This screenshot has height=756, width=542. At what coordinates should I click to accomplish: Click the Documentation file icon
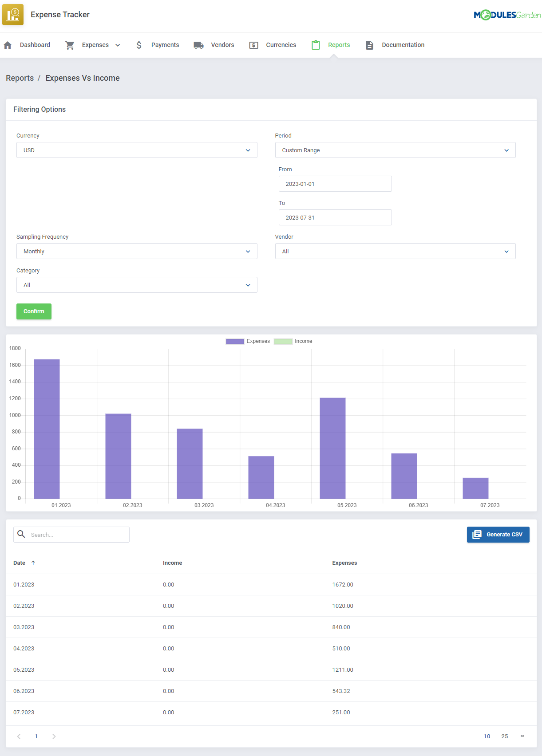click(369, 45)
